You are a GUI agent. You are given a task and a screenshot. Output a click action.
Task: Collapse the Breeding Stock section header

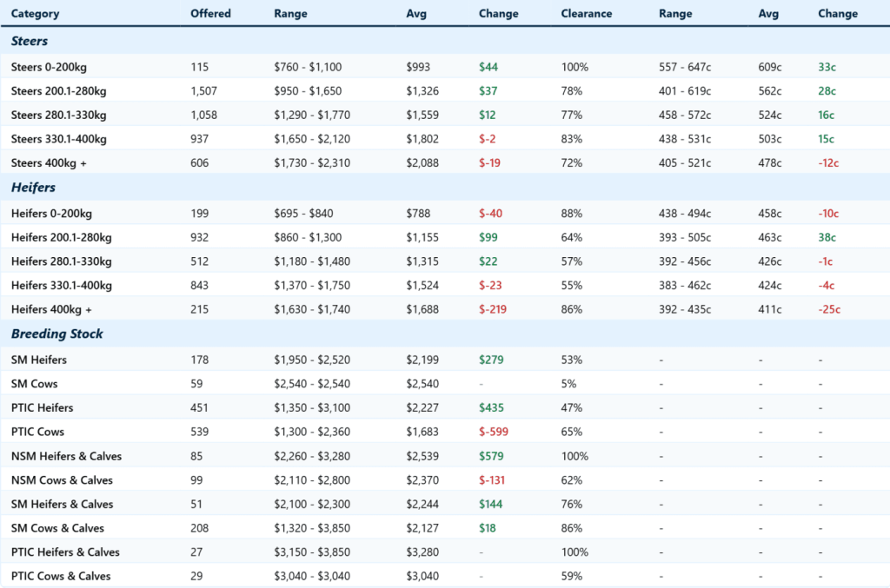coord(56,334)
